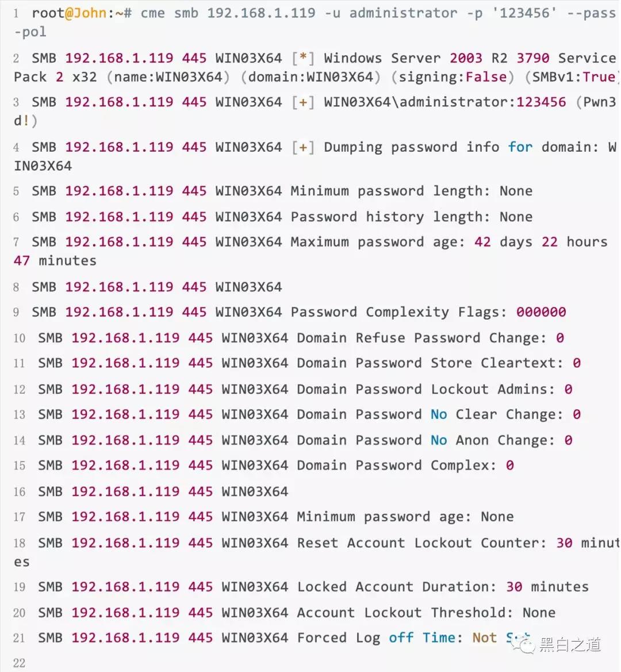Image resolution: width=621 pixels, height=672 pixels.
Task: Click the signing:False value
Action: [x=453, y=76]
